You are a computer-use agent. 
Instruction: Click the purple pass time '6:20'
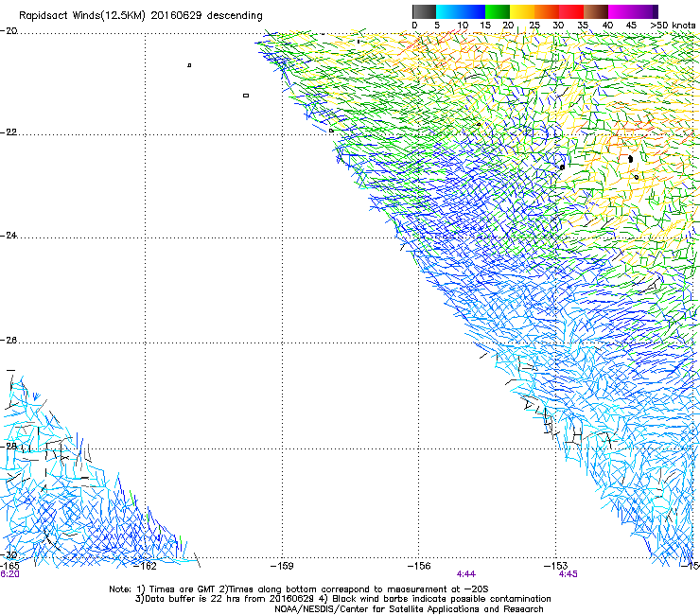coord(9,574)
